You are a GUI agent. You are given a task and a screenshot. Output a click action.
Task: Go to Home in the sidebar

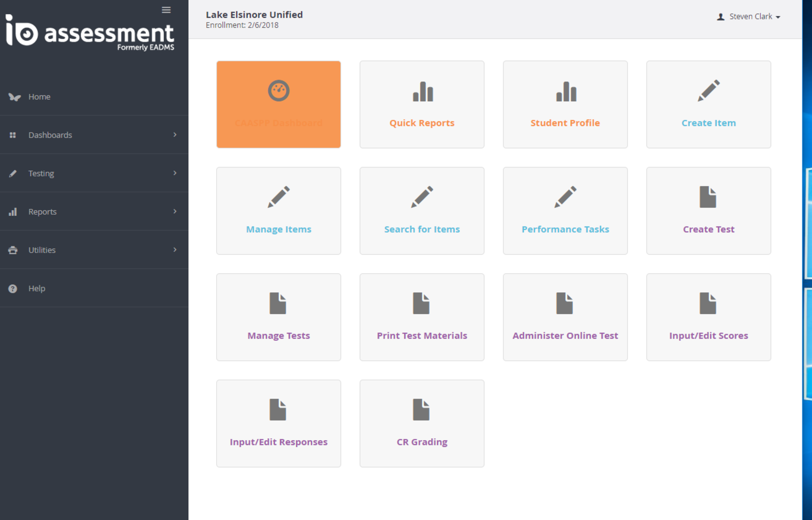pos(39,97)
